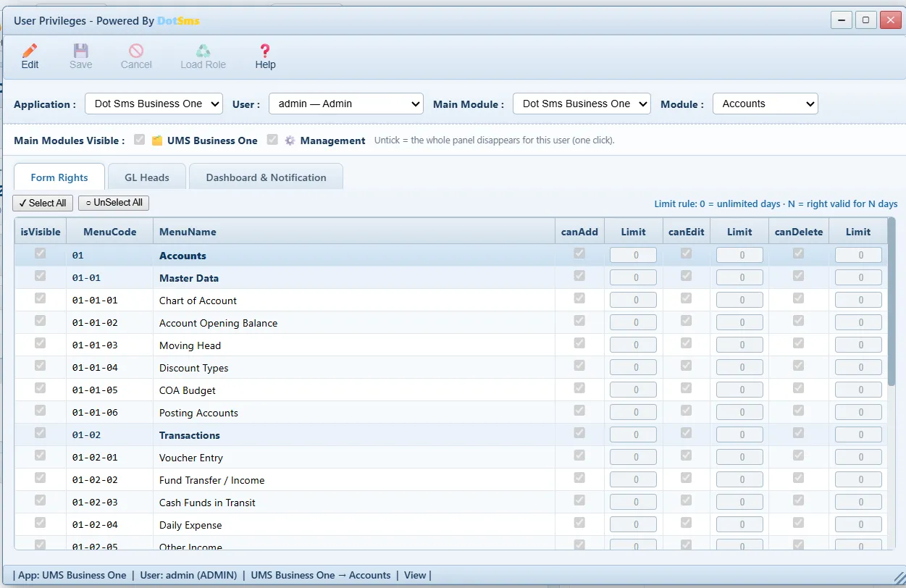This screenshot has height=588, width=906.
Task: Click the isVisible column header
Action: (41, 232)
